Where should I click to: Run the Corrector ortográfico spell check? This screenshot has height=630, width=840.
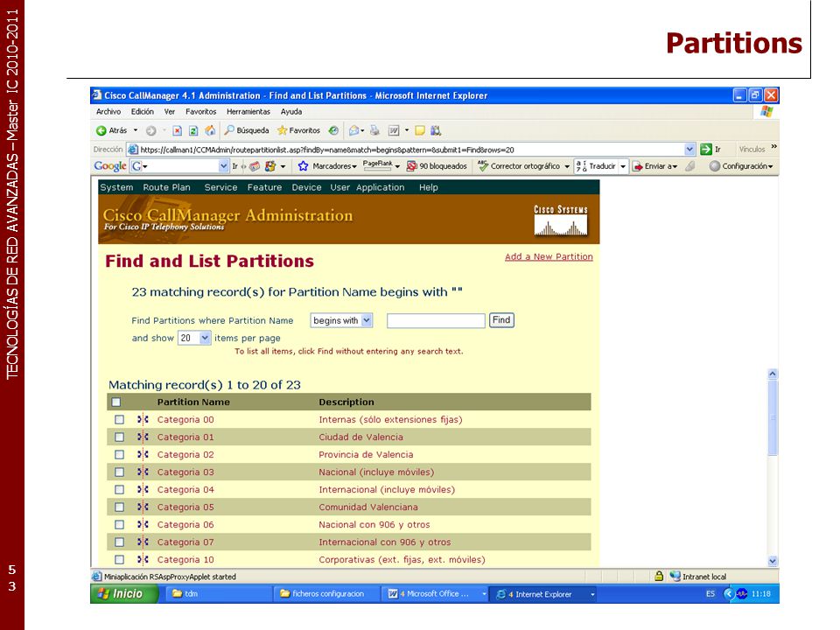click(x=519, y=166)
